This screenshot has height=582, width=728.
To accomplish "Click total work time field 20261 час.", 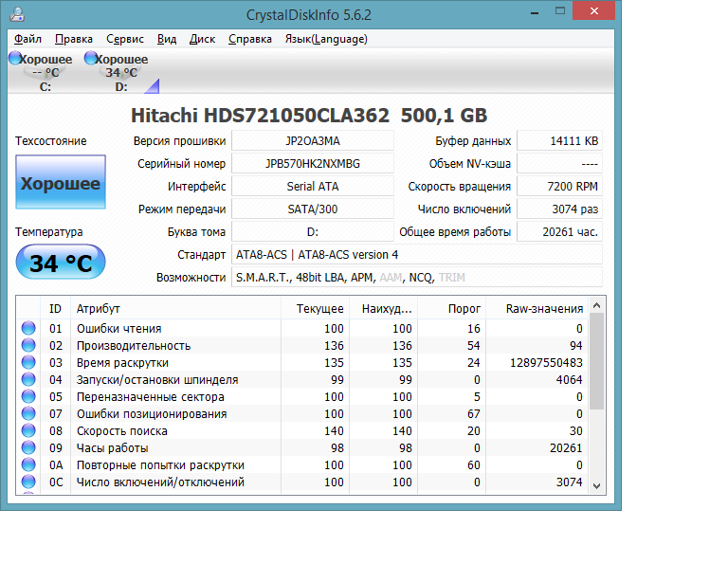I will (559, 231).
